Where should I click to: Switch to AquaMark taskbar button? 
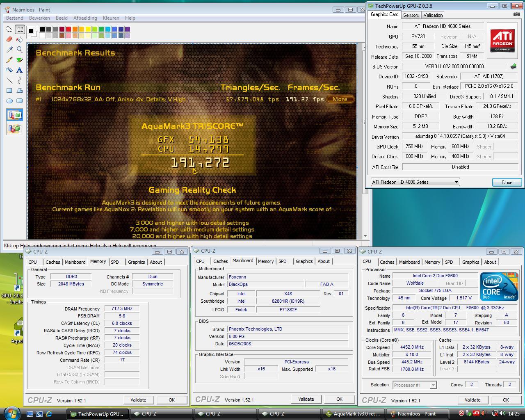tap(354, 414)
